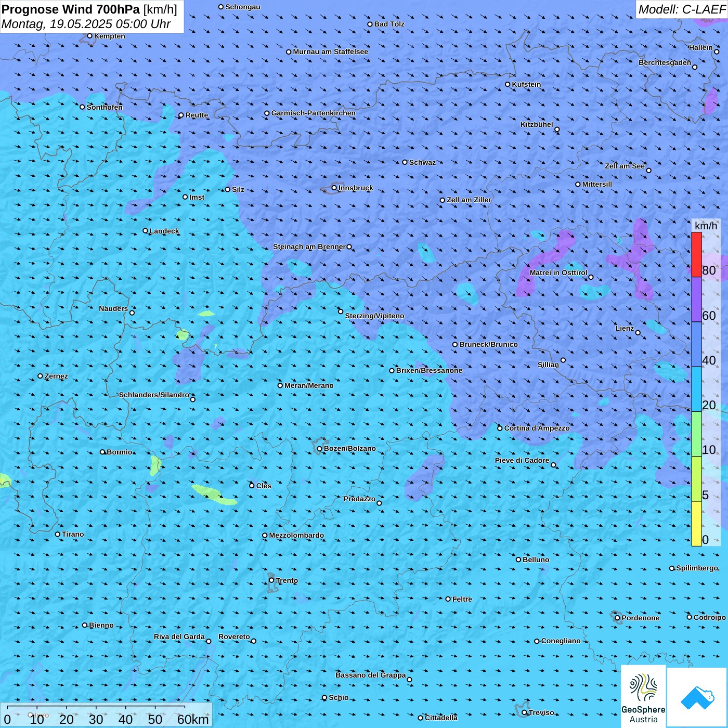Click the '60km' scale bar label

193,720
